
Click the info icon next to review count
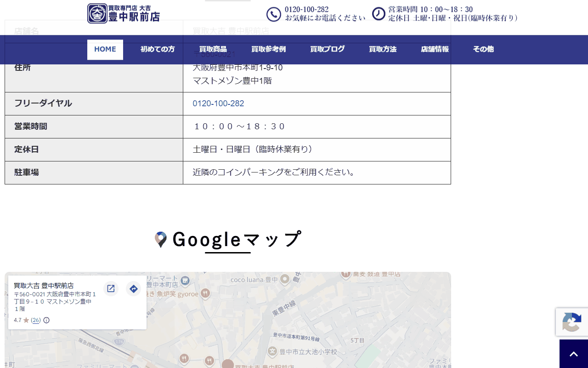(x=46, y=320)
